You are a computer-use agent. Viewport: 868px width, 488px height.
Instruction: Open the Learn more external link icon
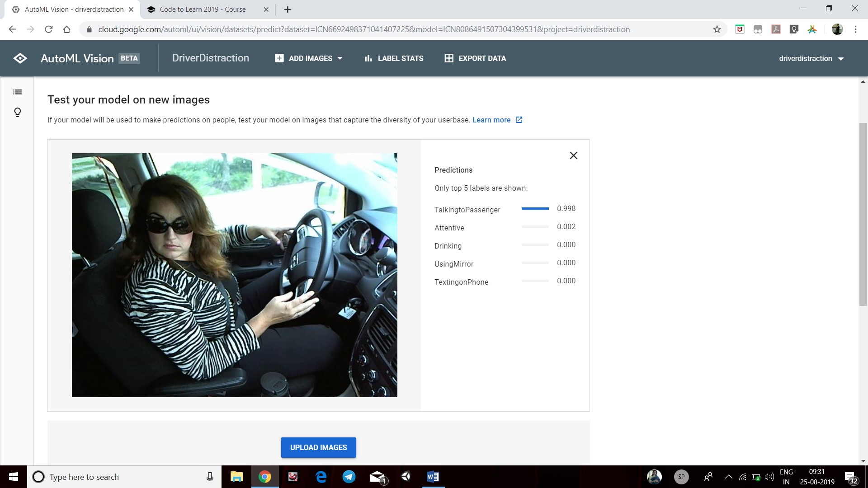(519, 120)
